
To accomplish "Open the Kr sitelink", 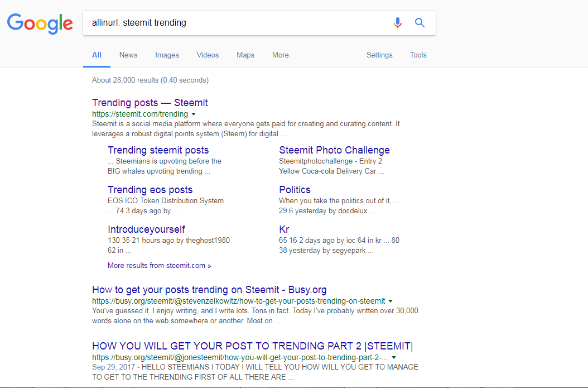I will [284, 229].
